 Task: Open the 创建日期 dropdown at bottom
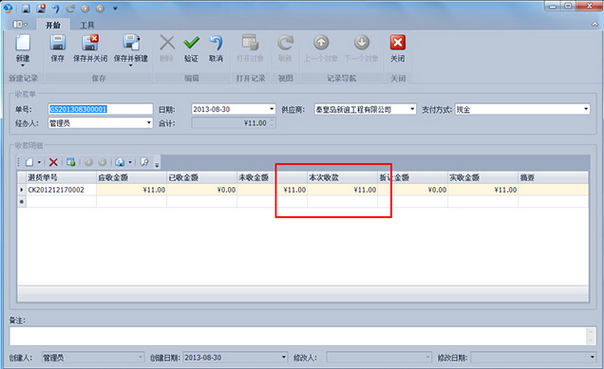coord(284,357)
